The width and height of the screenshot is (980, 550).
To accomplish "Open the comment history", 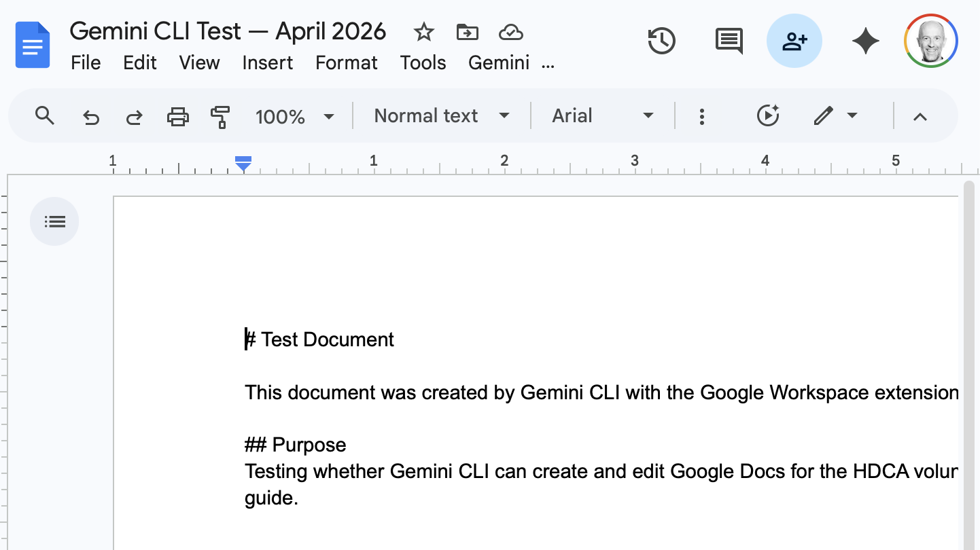I will pos(728,41).
